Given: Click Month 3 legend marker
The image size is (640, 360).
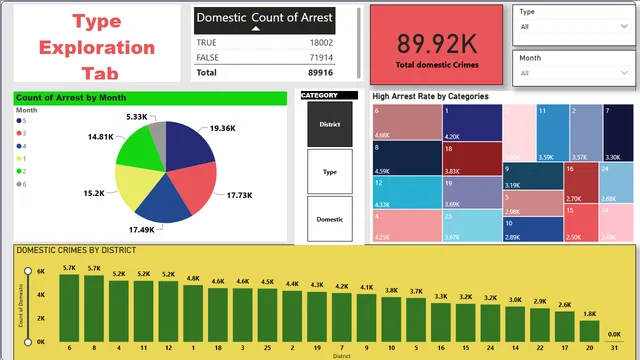Looking at the screenshot, I should pos(19,133).
